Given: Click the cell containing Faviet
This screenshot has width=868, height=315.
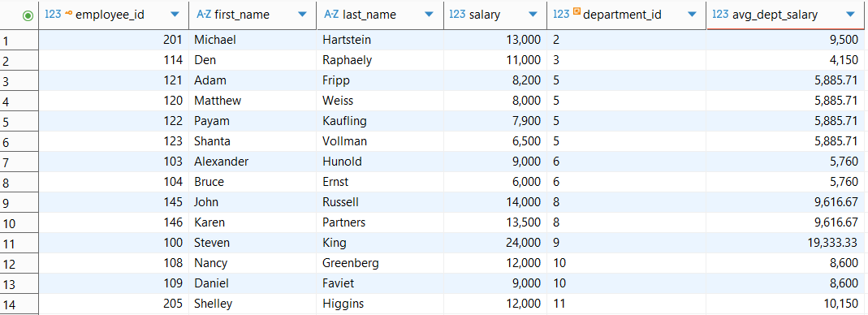Looking at the screenshot, I should (380, 283).
